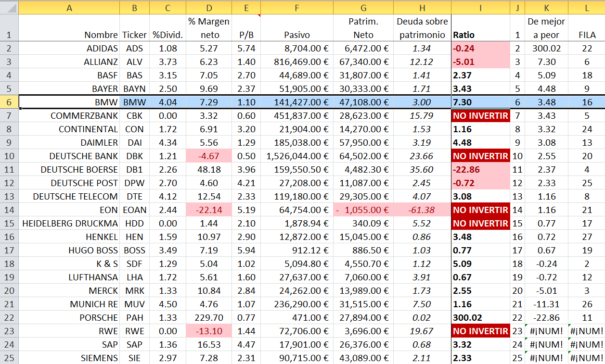This screenshot has width=605, height=364.
Task: Select the -22.86 ratio cell
Action: coord(480,169)
